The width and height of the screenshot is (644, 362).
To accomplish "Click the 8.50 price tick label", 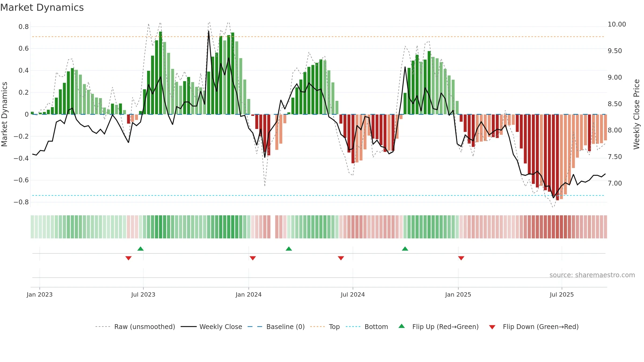I will click(615, 104).
